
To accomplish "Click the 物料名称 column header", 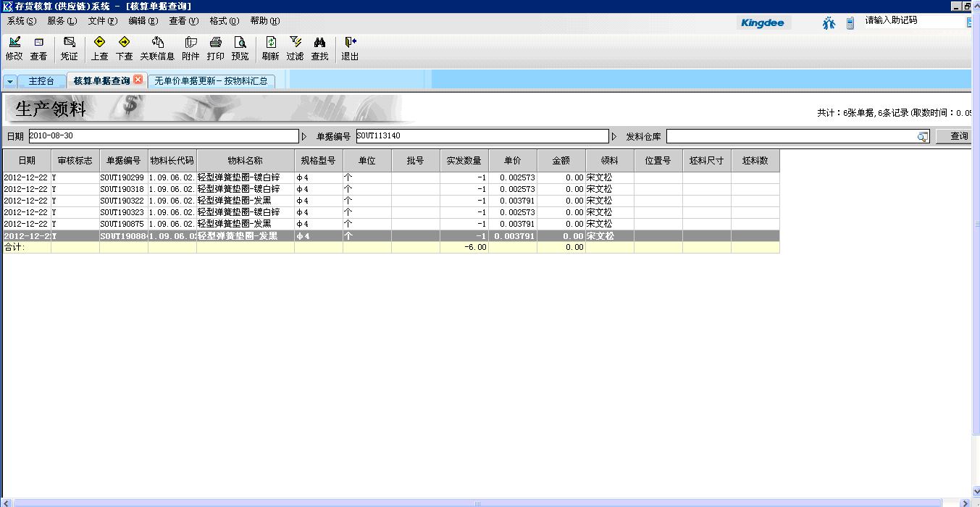I will click(x=246, y=160).
